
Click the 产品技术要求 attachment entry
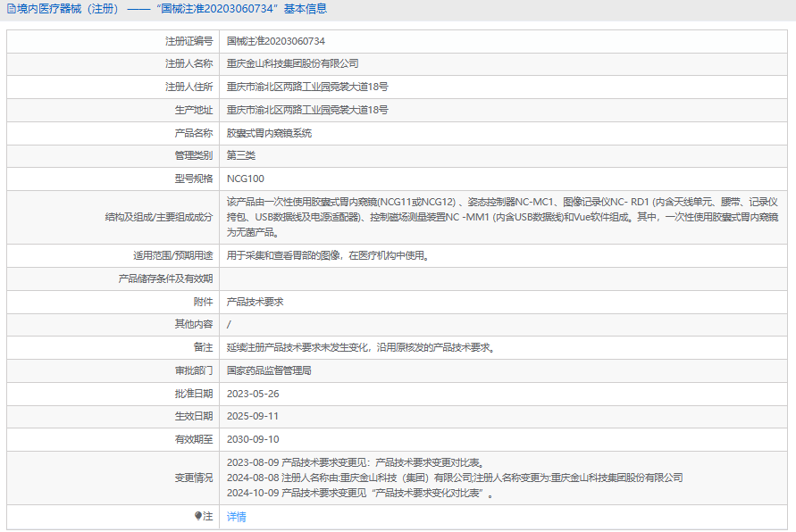255,302
